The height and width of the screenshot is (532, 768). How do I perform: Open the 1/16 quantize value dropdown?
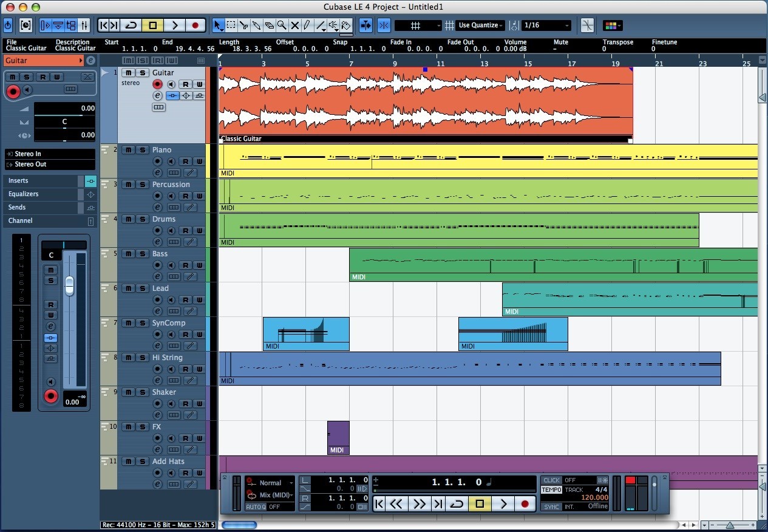tap(546, 26)
